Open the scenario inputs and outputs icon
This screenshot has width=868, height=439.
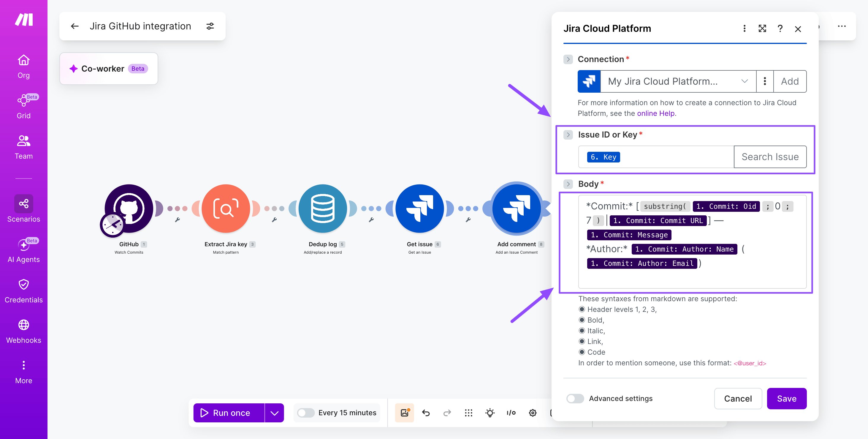pos(511,413)
